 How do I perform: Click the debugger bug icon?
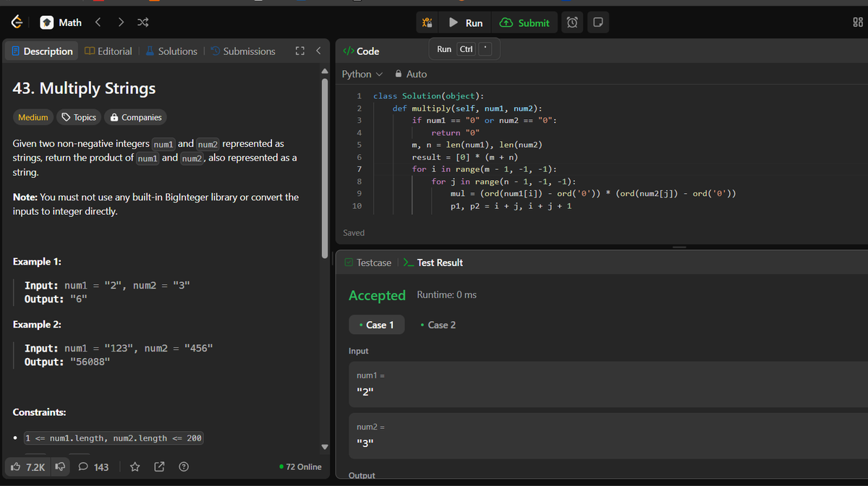[x=427, y=23]
